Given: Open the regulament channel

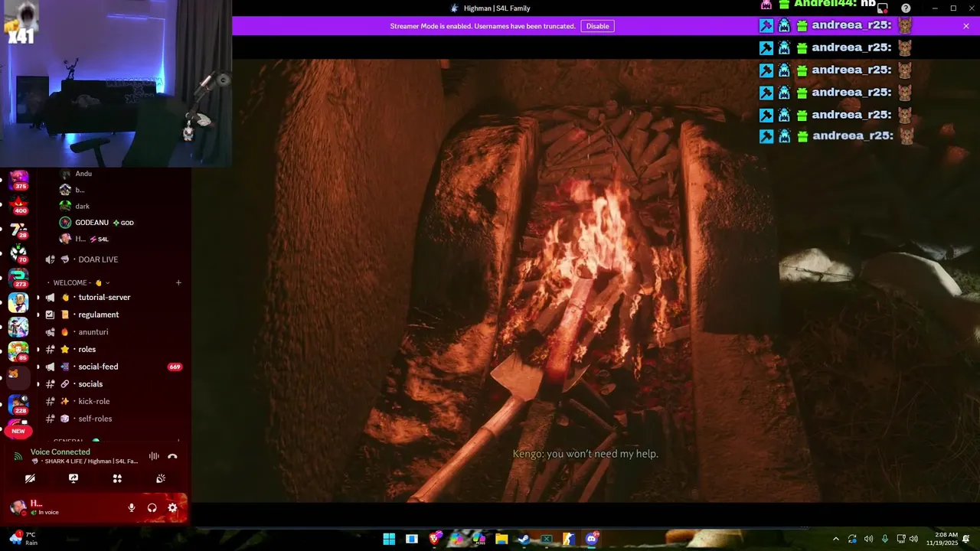Looking at the screenshot, I should pos(99,315).
